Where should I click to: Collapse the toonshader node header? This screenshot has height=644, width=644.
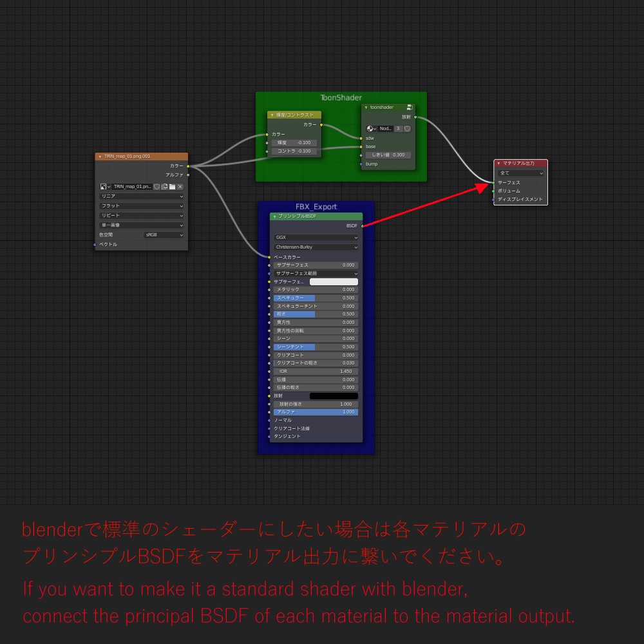pos(366,107)
